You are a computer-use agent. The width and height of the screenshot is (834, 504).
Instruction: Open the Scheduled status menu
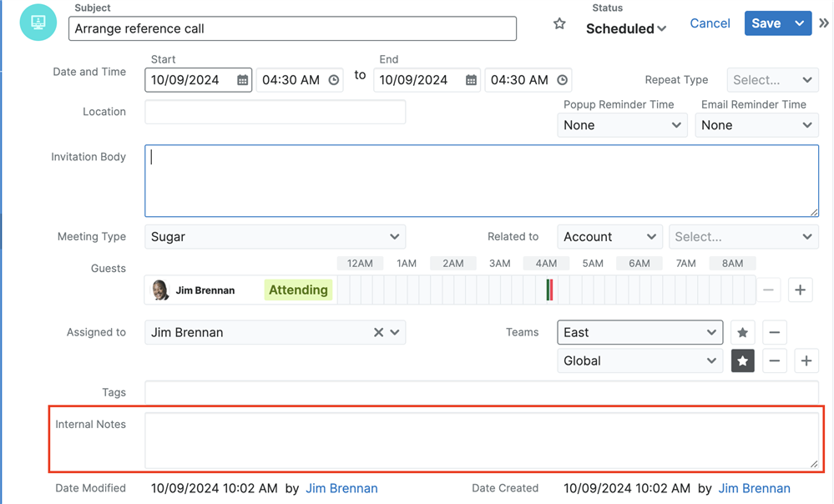625,28
